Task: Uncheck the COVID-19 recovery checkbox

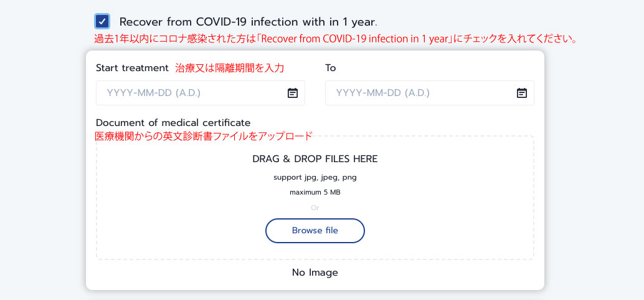Action: click(103, 21)
